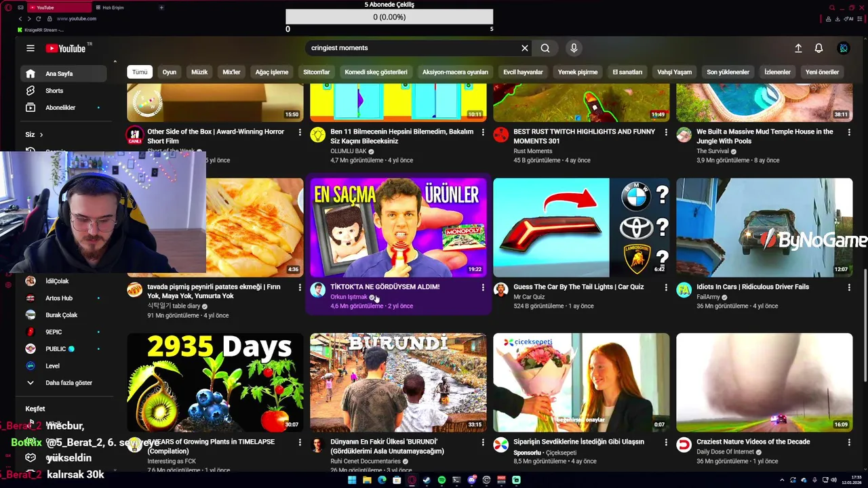Play the 2935 Days plants thumbnail
The height and width of the screenshot is (488, 868).
[215, 382]
